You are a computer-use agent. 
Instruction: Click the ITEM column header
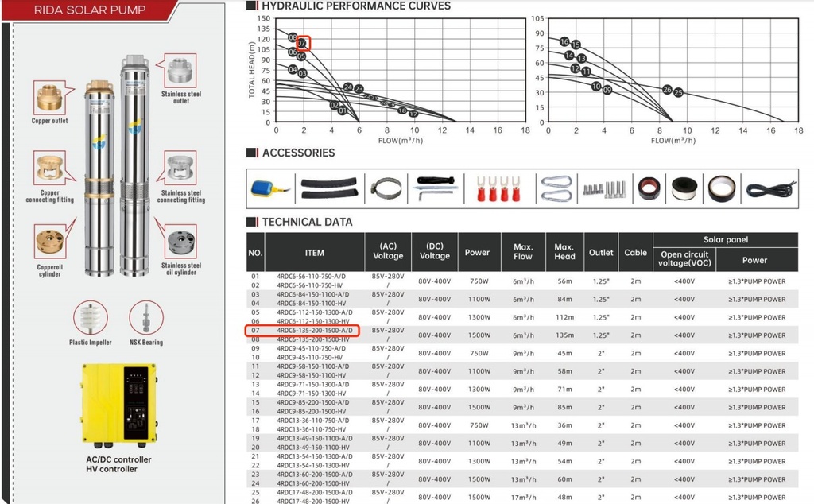pos(315,252)
